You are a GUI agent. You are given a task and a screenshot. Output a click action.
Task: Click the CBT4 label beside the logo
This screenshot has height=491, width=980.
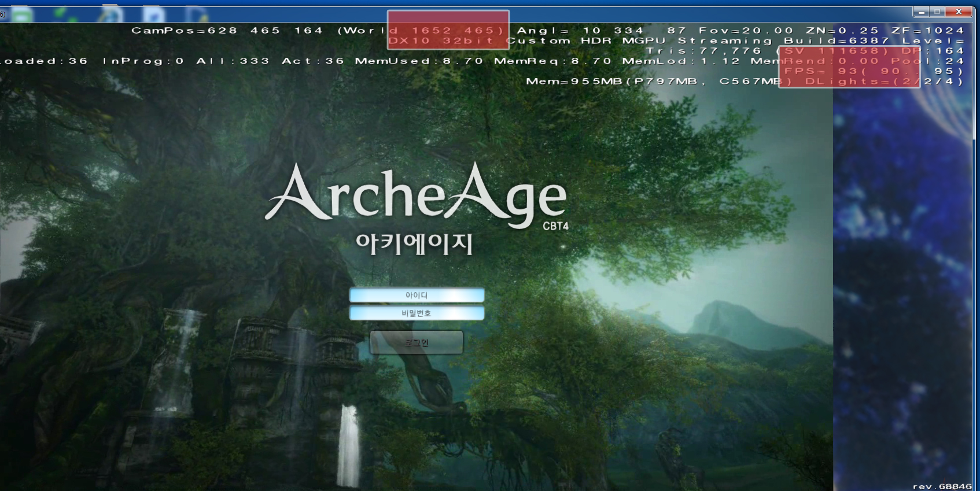click(x=555, y=226)
